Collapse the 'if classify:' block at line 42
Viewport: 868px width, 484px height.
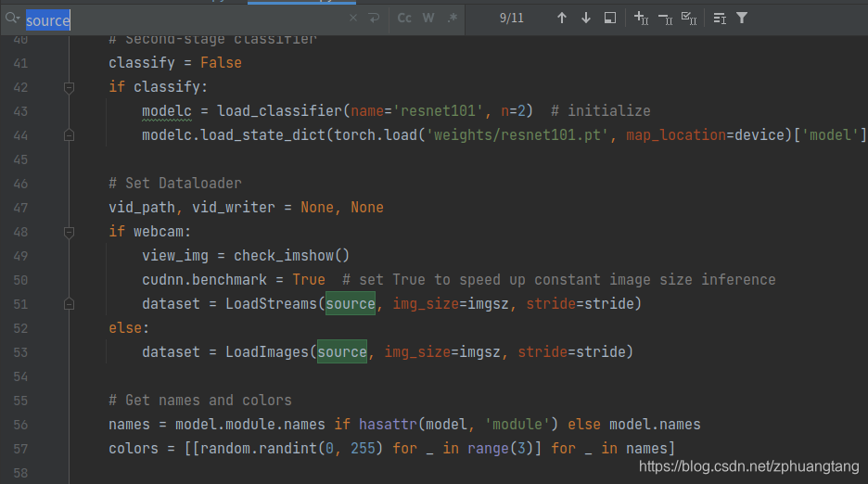coord(69,87)
